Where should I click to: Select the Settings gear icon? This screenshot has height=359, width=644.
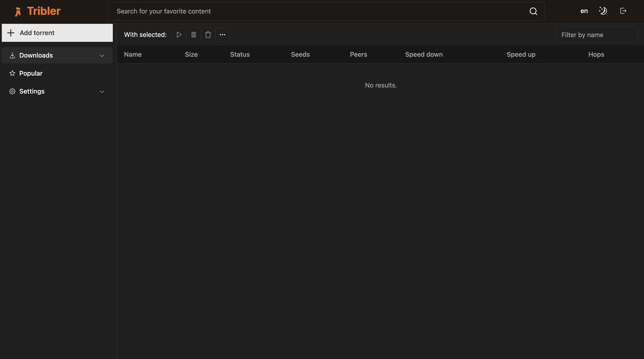tap(12, 91)
